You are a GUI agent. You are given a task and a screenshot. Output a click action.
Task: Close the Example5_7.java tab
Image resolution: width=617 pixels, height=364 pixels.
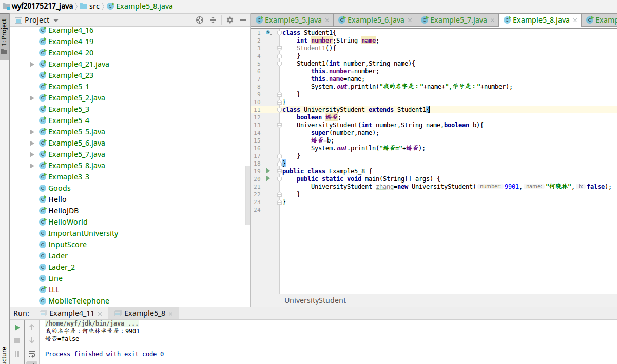click(x=493, y=21)
